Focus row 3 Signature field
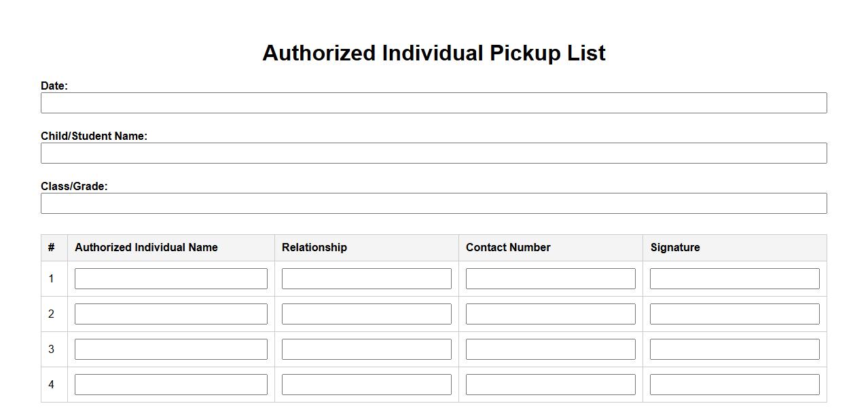Image resolution: width=868 pixels, height=408 pixels. point(735,350)
